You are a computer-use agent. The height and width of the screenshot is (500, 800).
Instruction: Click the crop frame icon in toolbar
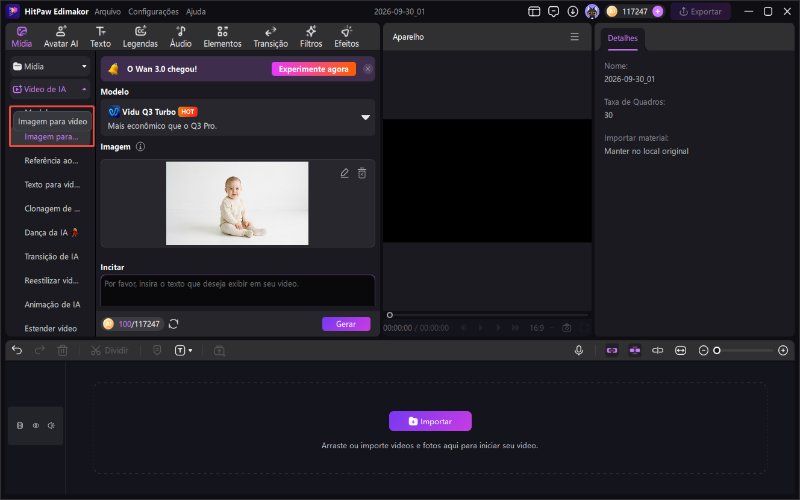pos(219,351)
